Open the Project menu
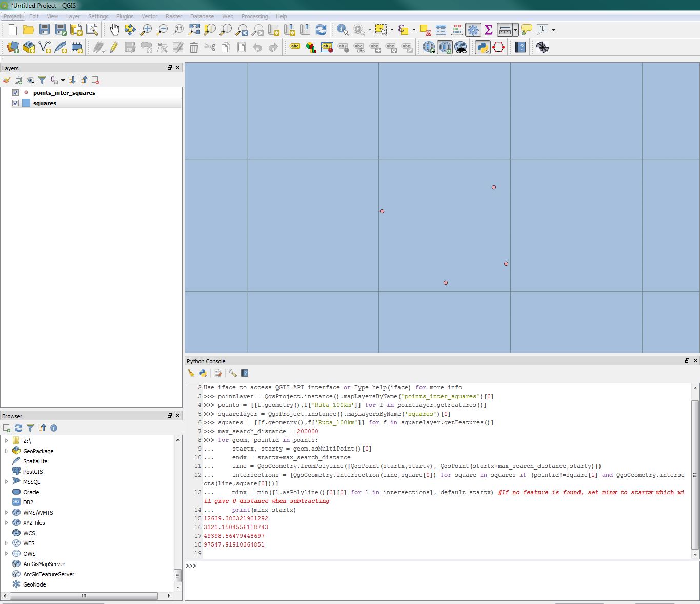 click(x=12, y=16)
